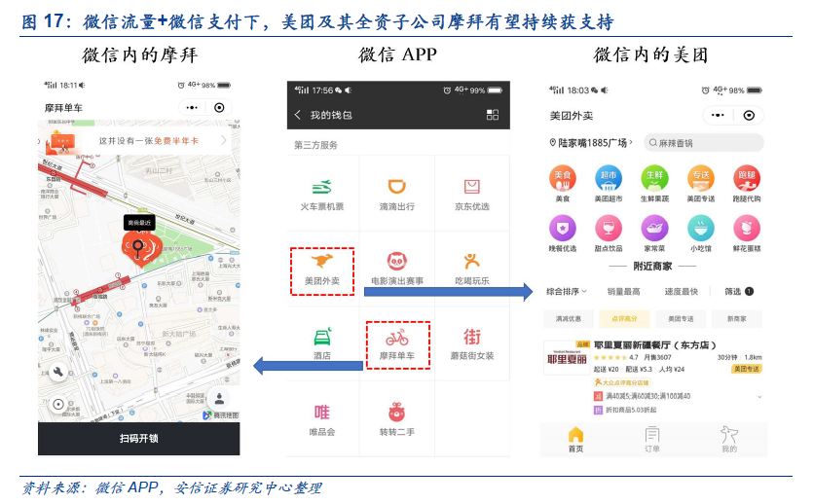This screenshot has height=504, width=813.
Task: Open 蘑菇街女装 service icon
Action: pyautogui.click(x=472, y=343)
